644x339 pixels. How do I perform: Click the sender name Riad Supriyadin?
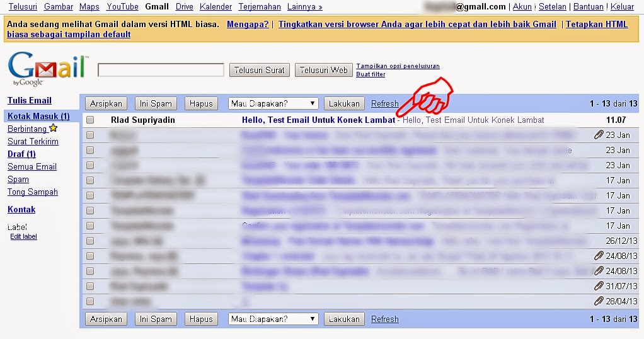click(143, 120)
